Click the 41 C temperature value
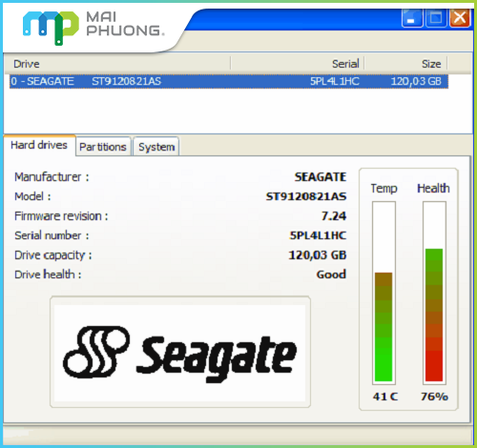Image resolution: width=477 pixels, height=448 pixels. (385, 397)
